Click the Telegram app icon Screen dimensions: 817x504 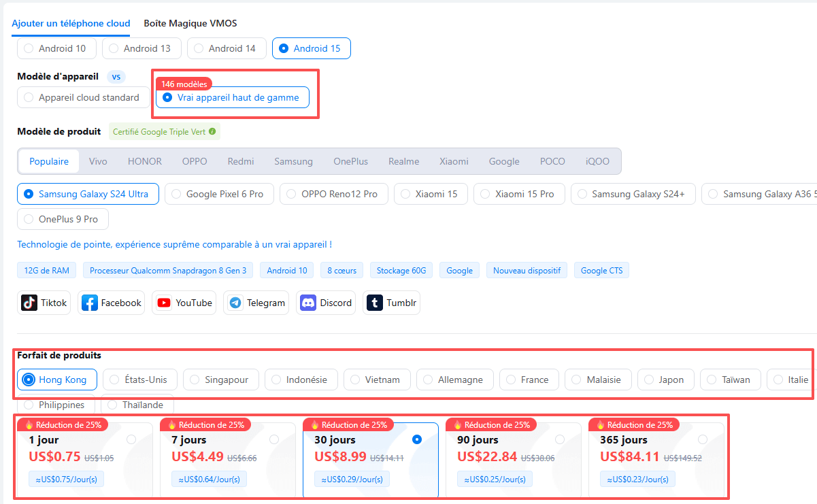click(x=235, y=303)
